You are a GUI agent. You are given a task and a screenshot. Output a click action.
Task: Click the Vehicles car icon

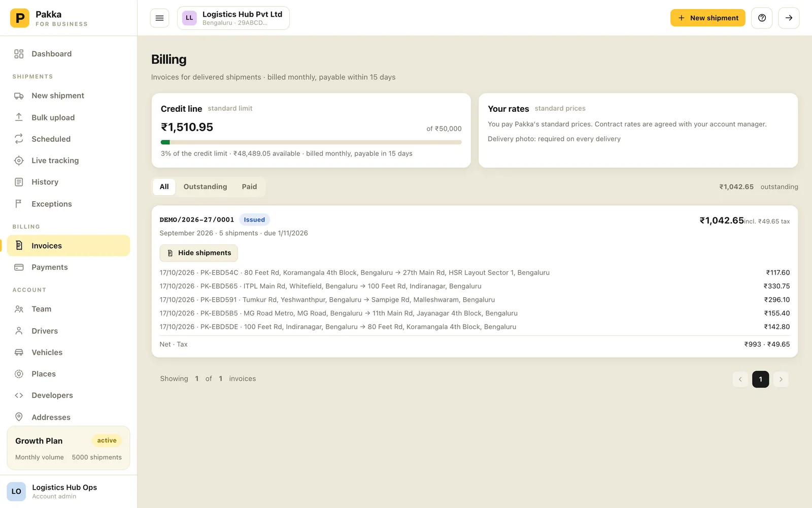point(19,352)
